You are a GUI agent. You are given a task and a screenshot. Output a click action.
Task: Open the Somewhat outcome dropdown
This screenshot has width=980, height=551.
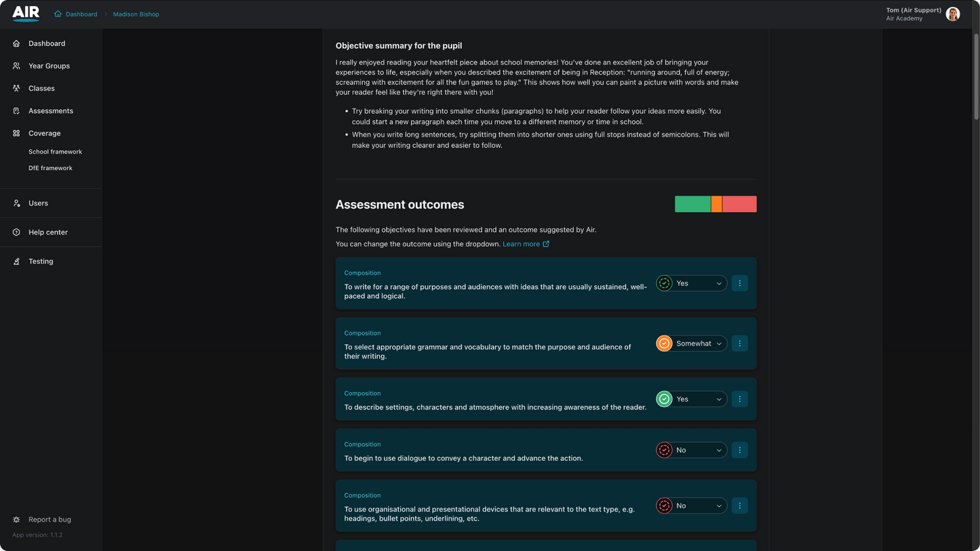tap(692, 343)
